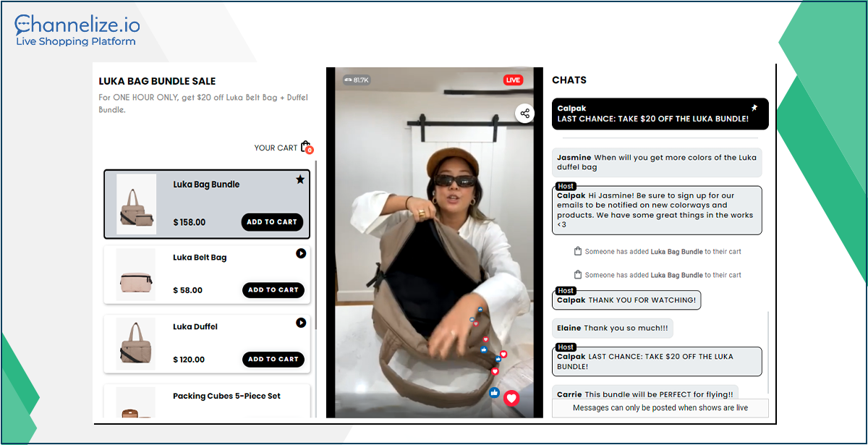Click the viewer count 81.7K badge

tap(357, 80)
